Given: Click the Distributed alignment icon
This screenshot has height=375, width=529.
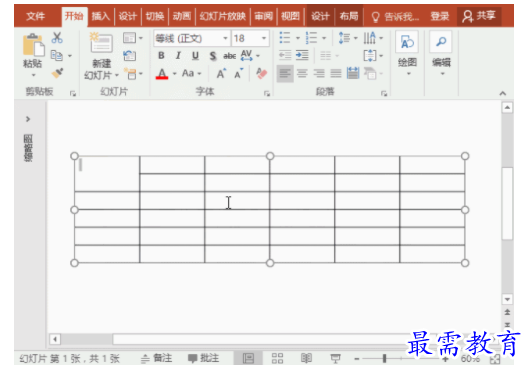Looking at the screenshot, I should tap(353, 73).
